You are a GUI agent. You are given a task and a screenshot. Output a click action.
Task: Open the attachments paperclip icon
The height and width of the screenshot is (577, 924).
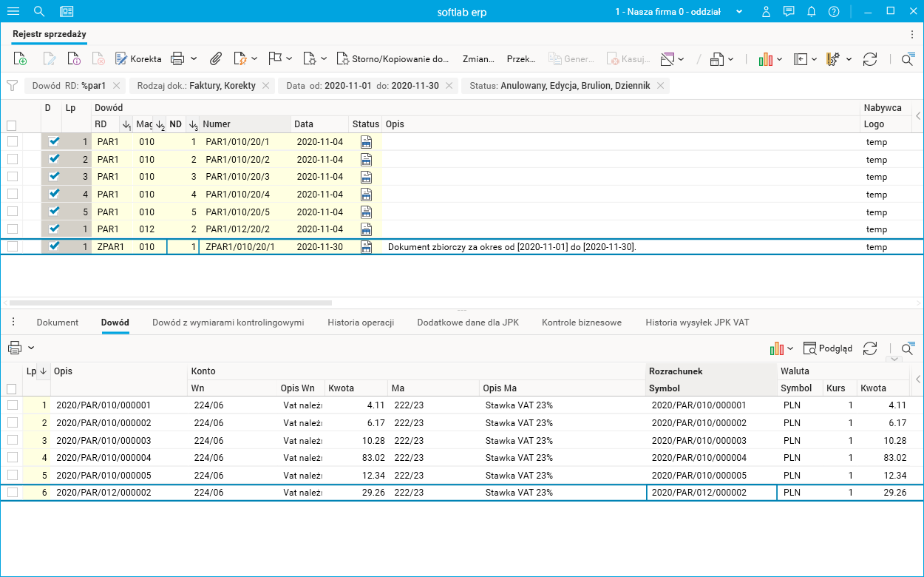coord(216,59)
